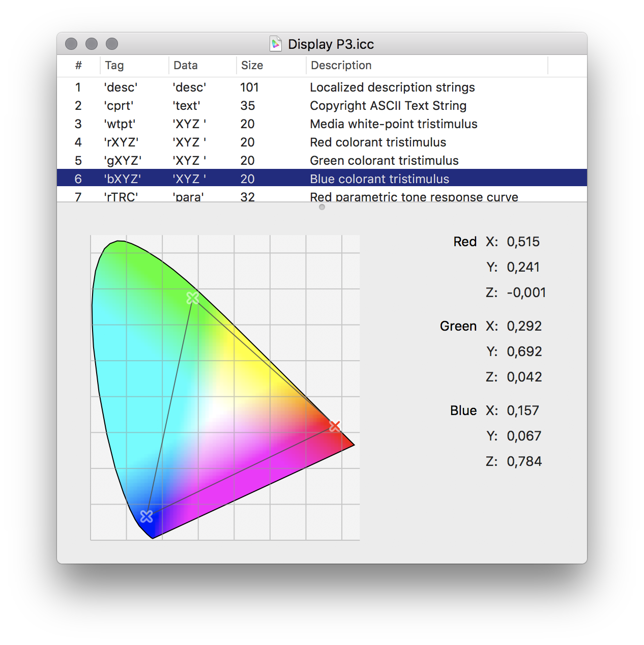Screen dimensions: 644x645
Task: Click the split view divider handle dot
Action: click(x=322, y=207)
